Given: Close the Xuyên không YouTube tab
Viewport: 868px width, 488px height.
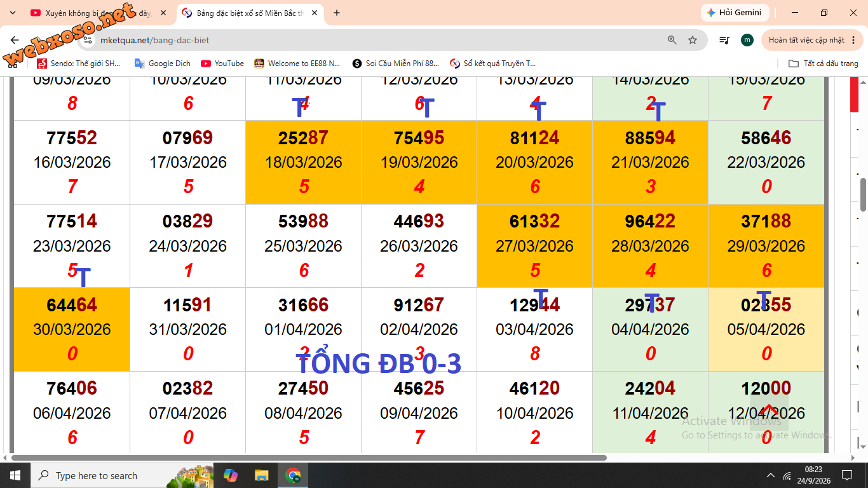Looking at the screenshot, I should point(163,13).
